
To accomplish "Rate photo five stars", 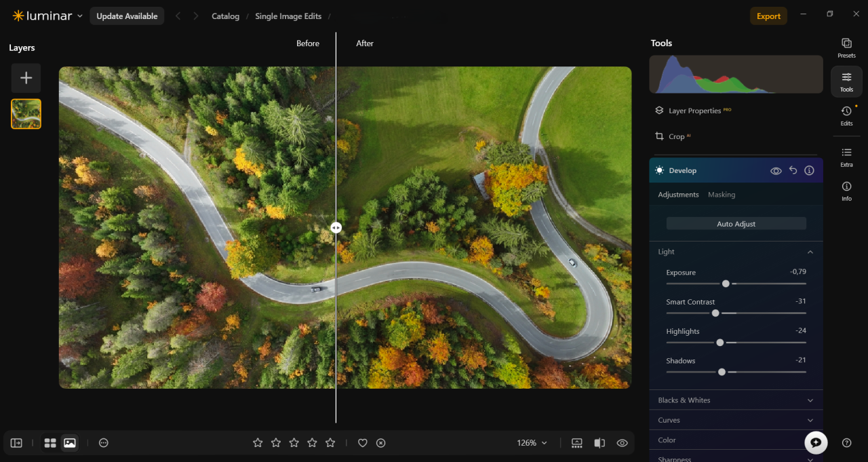I will click(330, 443).
